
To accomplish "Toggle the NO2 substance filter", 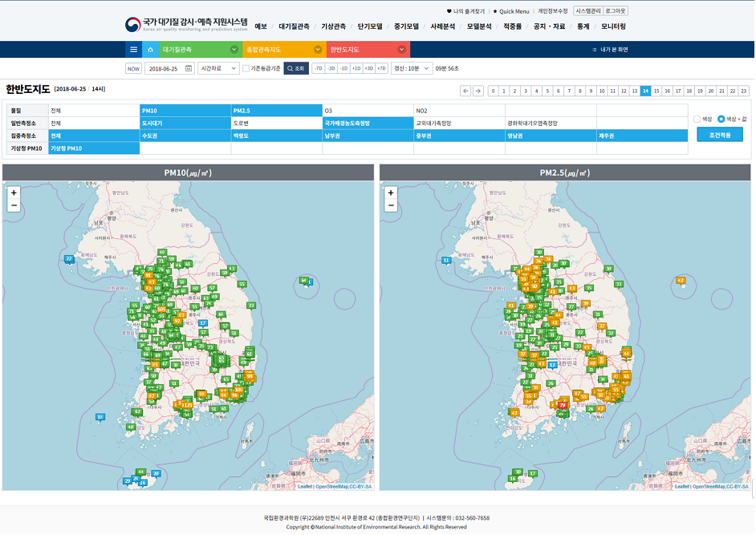I will 459,111.
